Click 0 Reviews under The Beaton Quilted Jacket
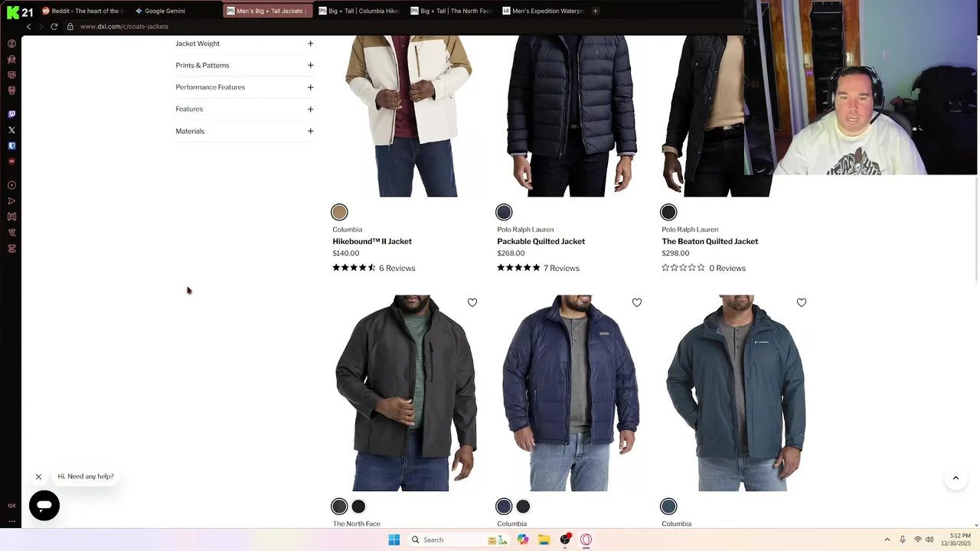980x551 pixels. coord(727,268)
